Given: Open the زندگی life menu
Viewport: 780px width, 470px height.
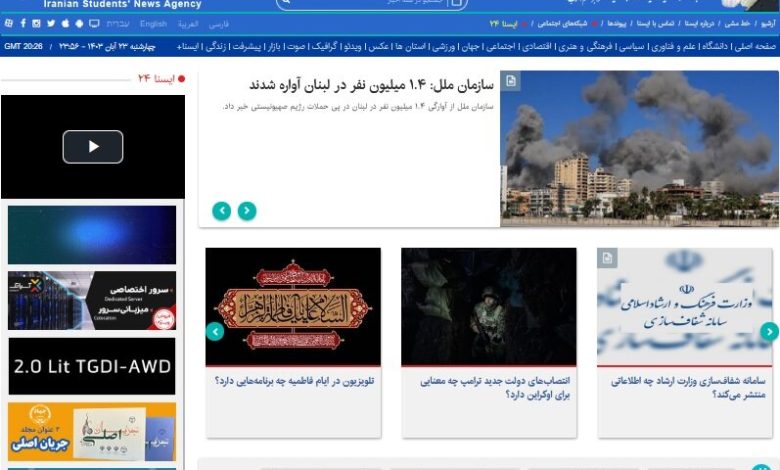Looking at the screenshot, I should pyautogui.click(x=216, y=46).
